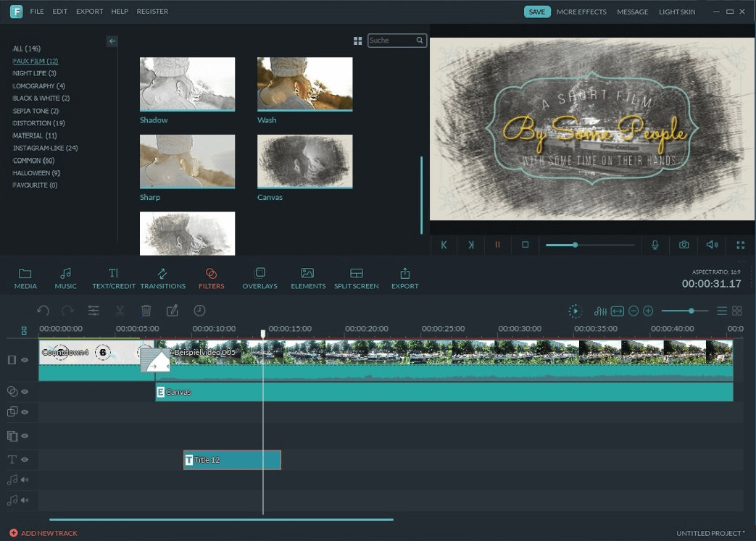Expand the Distortion (19) filter category
756x541 pixels.
point(38,123)
